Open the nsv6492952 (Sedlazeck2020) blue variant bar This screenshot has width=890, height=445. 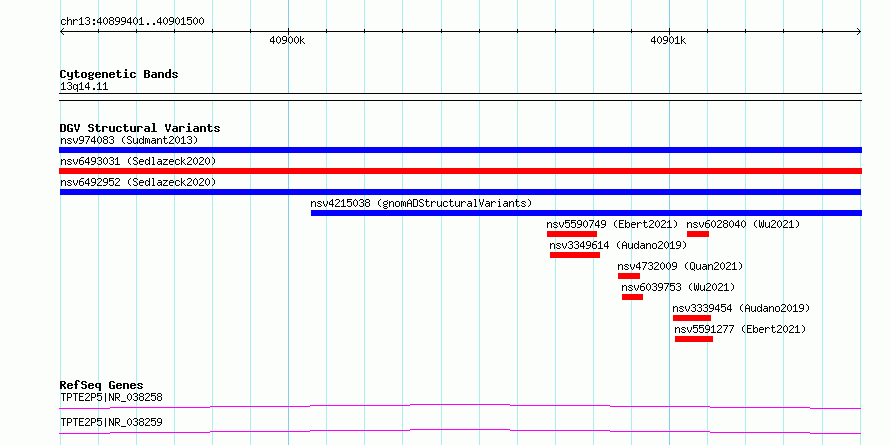point(460,192)
